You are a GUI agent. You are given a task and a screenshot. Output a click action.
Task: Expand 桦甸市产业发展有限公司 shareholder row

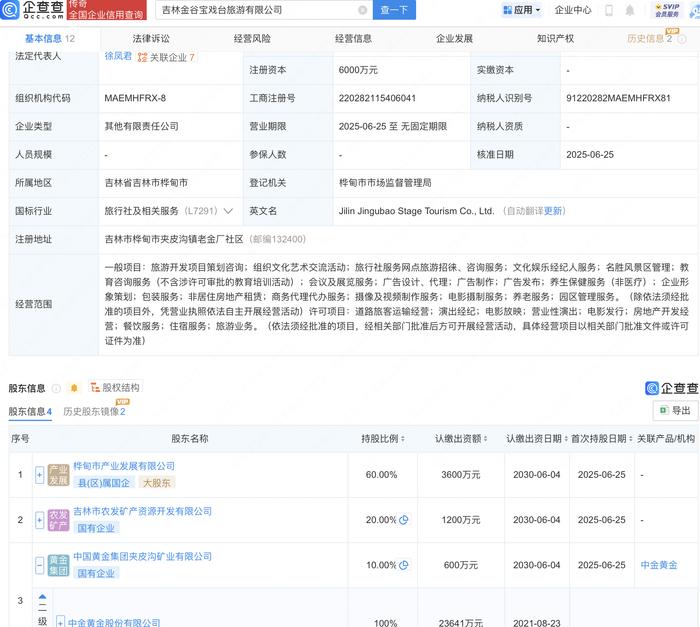(x=39, y=475)
